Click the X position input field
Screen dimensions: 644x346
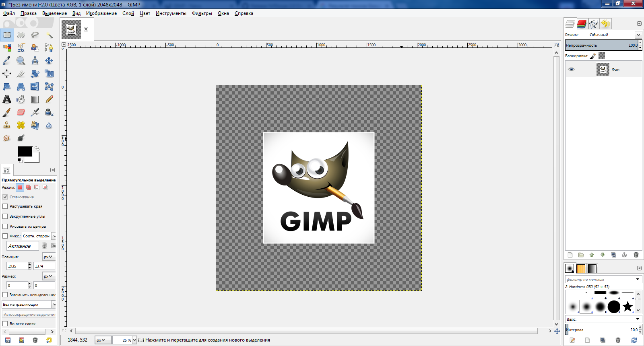click(x=17, y=266)
